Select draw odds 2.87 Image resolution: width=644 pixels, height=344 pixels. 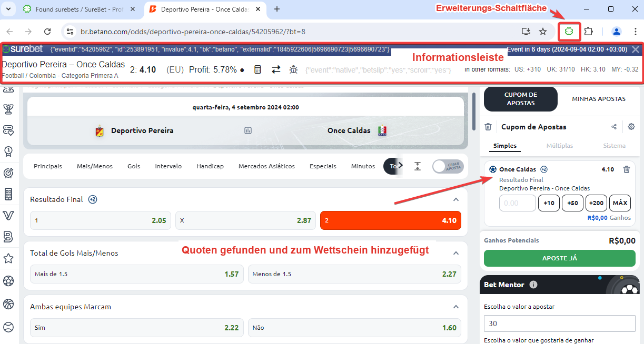pos(245,220)
